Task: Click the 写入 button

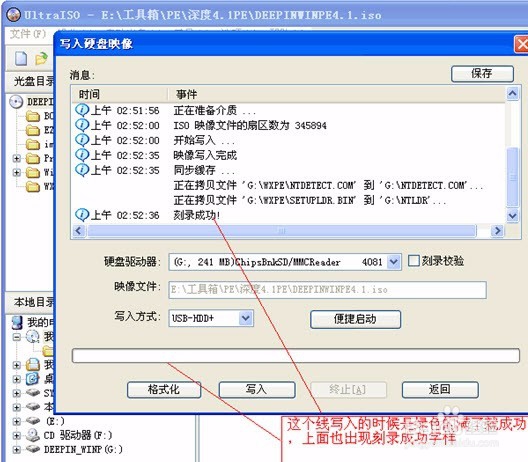Action: [x=256, y=390]
